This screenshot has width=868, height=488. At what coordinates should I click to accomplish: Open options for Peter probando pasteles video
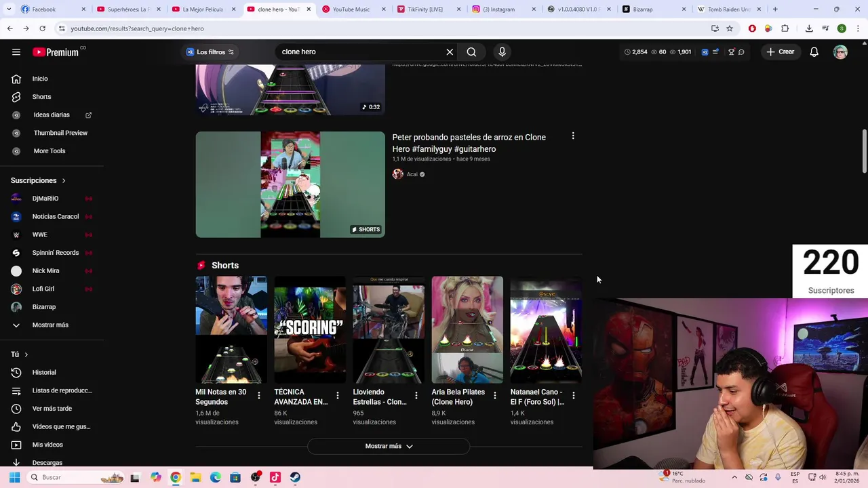tap(573, 136)
